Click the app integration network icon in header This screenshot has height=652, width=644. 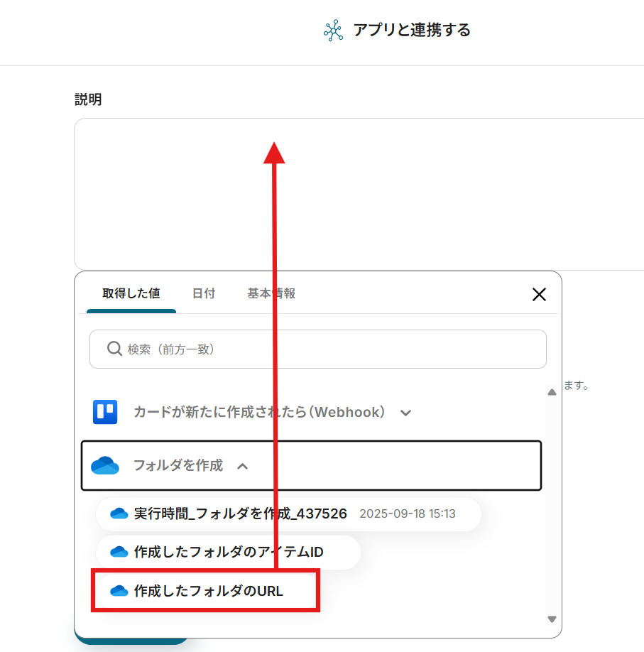(332, 31)
